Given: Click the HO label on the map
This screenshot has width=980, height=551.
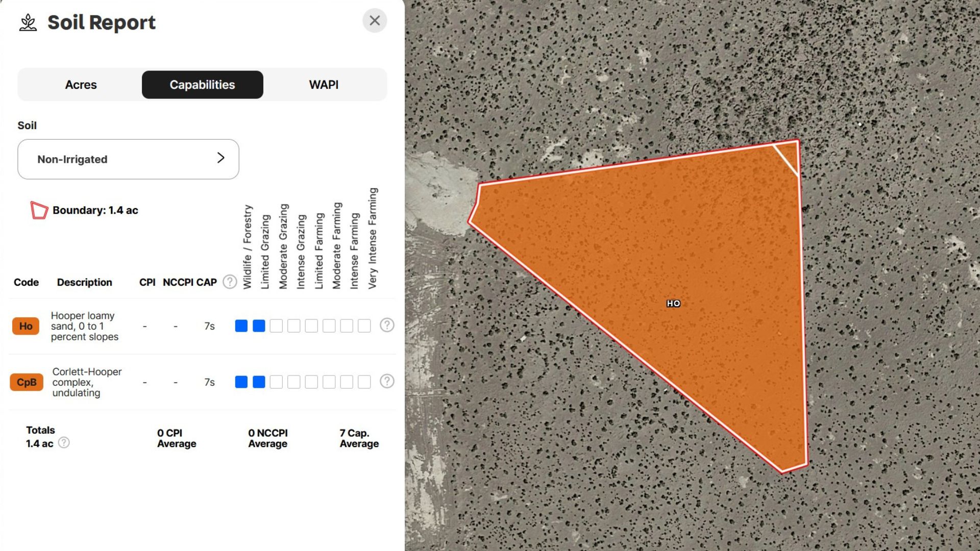Looking at the screenshot, I should 673,304.
